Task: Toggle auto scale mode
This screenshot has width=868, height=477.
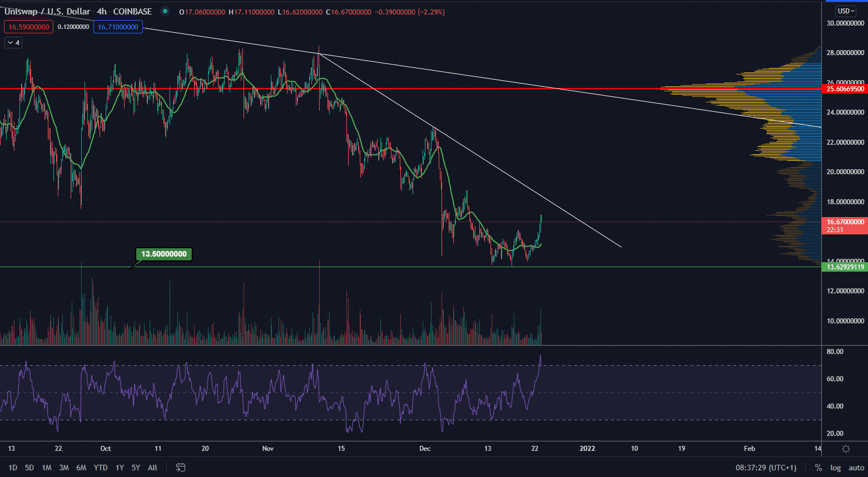Action: pyautogui.click(x=856, y=468)
